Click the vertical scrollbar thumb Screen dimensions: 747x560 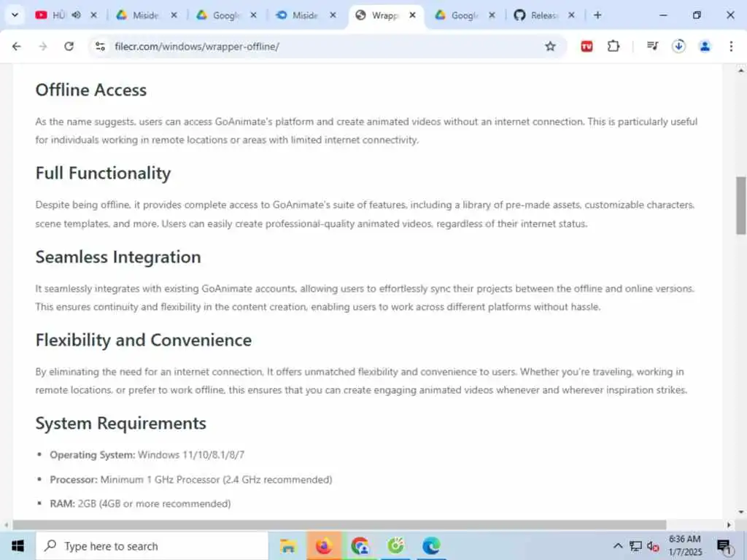pos(741,205)
